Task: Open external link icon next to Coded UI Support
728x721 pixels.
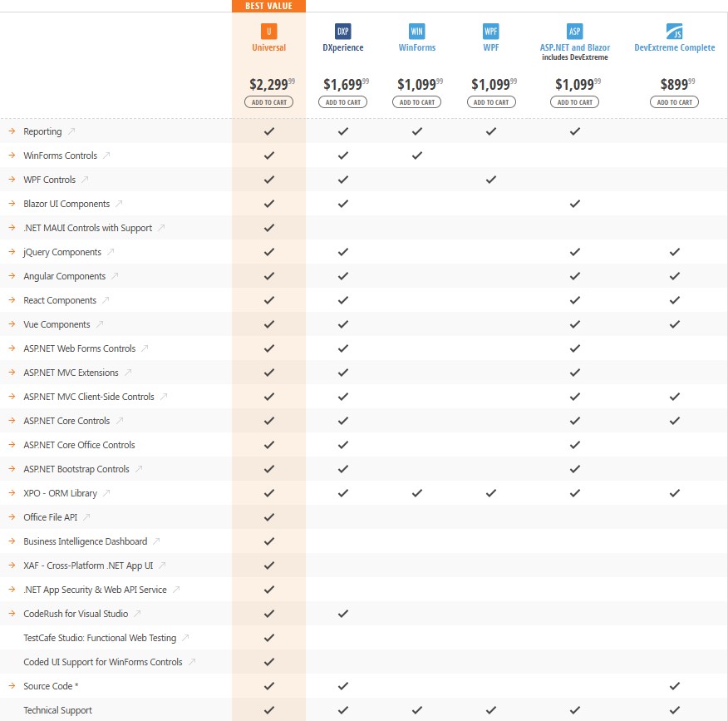Action: coord(192,662)
